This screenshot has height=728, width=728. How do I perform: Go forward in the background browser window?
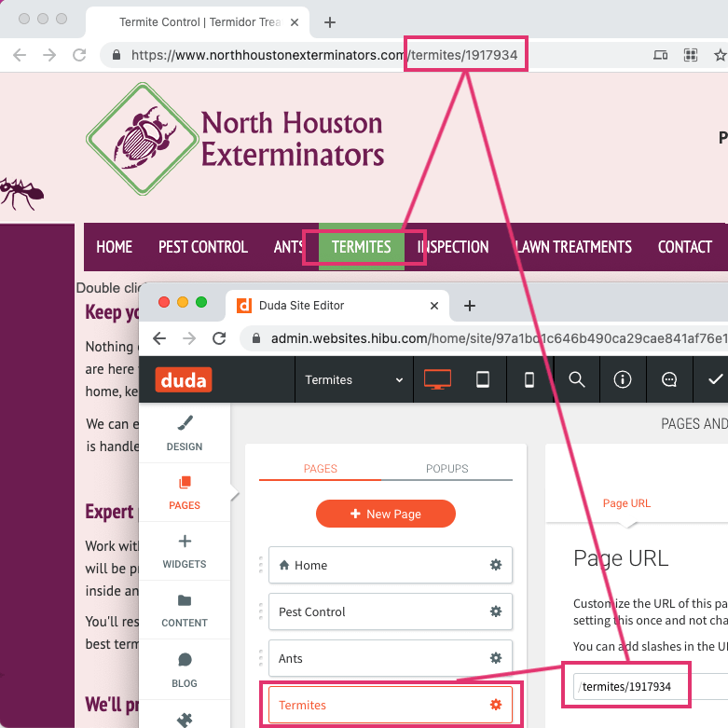pos(49,55)
